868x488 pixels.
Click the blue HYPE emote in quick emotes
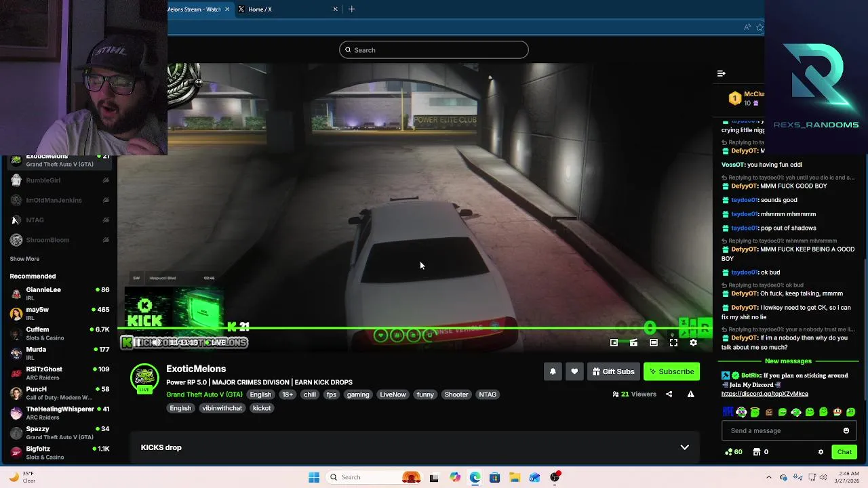[x=728, y=412]
